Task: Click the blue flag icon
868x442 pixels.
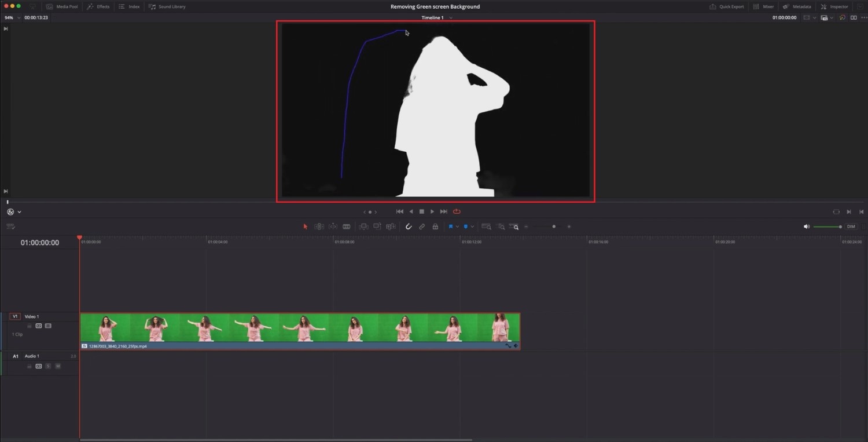Action: click(x=450, y=227)
